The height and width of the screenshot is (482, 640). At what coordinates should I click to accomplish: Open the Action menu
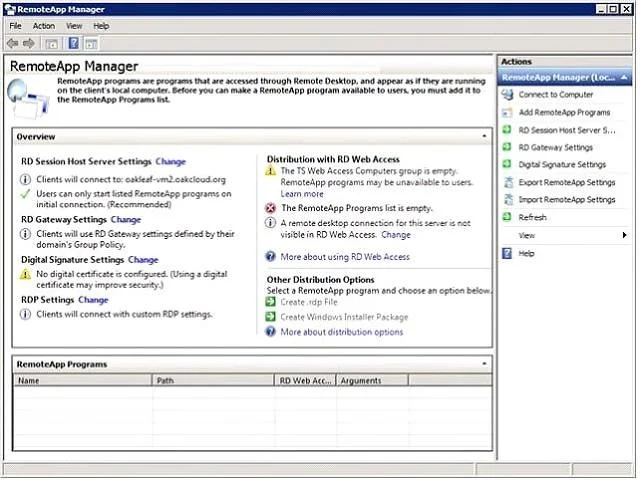pyautogui.click(x=44, y=26)
